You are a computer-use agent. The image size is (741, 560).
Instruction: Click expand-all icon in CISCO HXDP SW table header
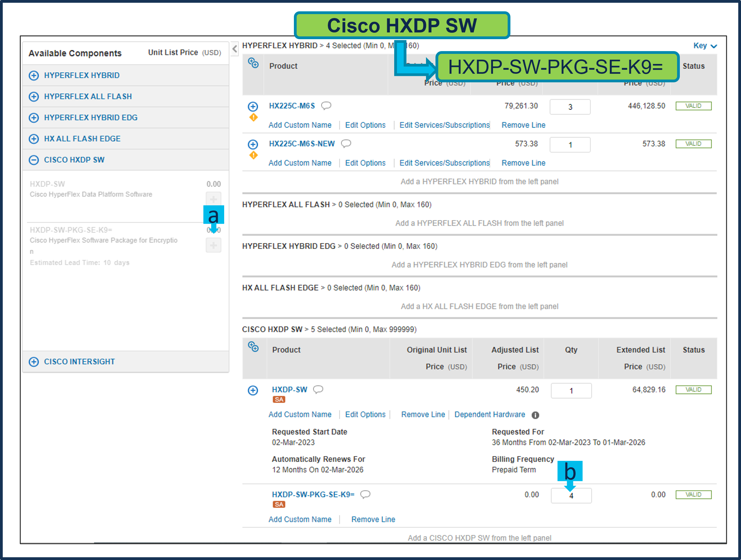pyautogui.click(x=253, y=346)
